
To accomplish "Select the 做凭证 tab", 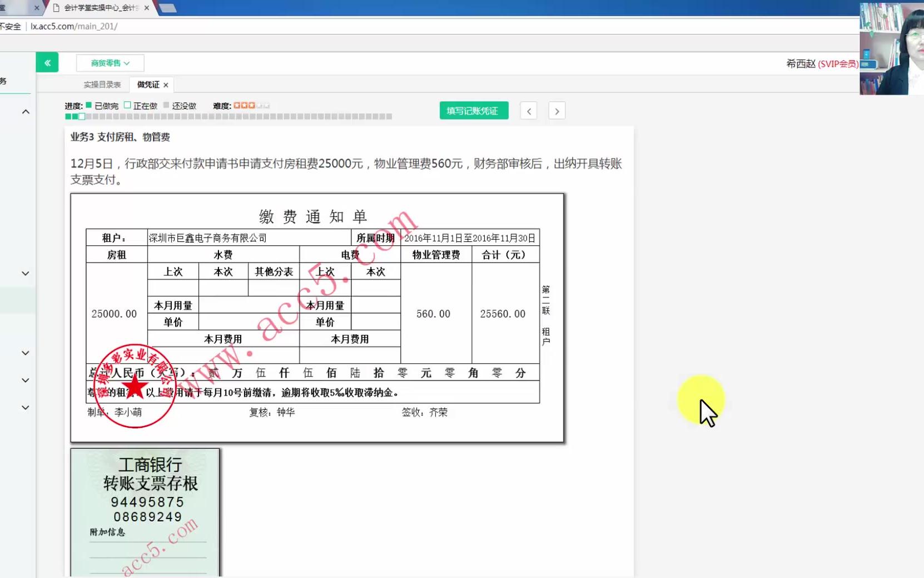I will pyautogui.click(x=147, y=85).
